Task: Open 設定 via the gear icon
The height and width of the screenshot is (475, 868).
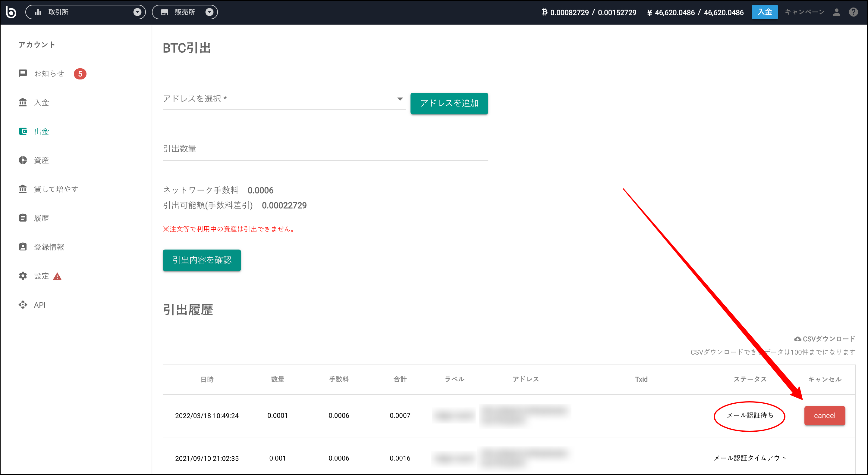Action: [x=23, y=275]
